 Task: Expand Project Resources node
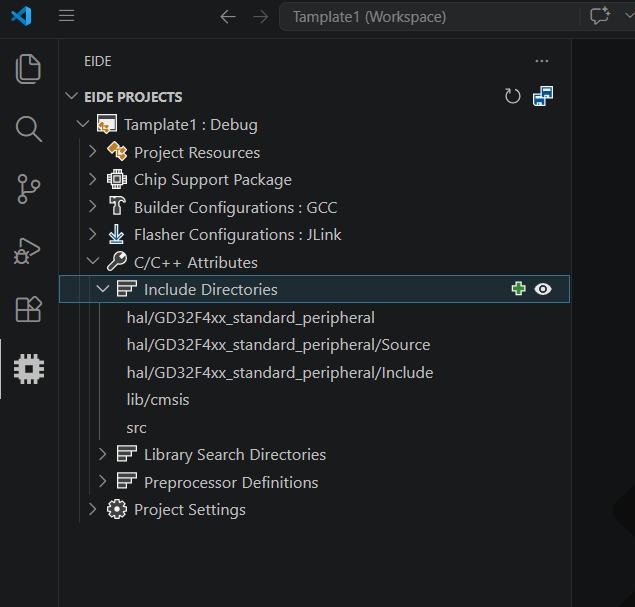pos(93,151)
